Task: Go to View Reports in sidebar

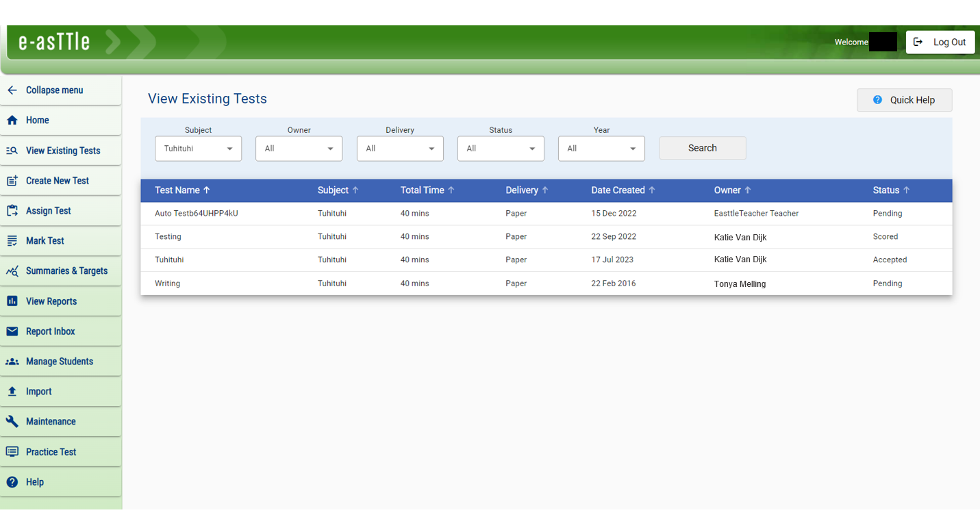Action: (x=51, y=301)
